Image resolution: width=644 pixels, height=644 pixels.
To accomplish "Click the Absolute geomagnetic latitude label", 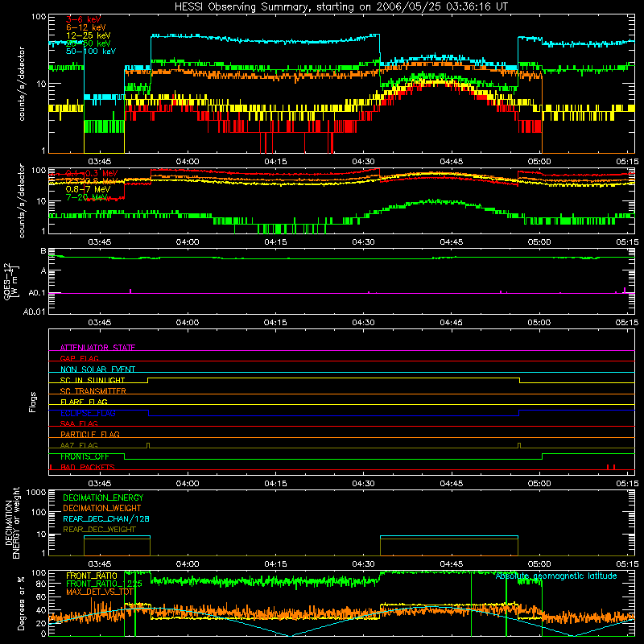I will 556,576.
